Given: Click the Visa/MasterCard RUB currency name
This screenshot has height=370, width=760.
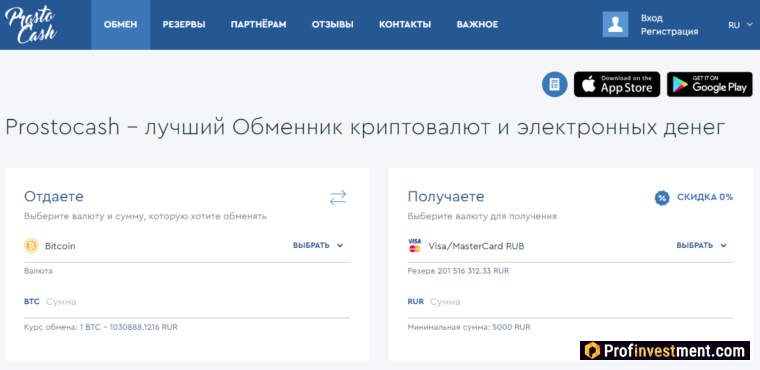Looking at the screenshot, I should pos(476,246).
